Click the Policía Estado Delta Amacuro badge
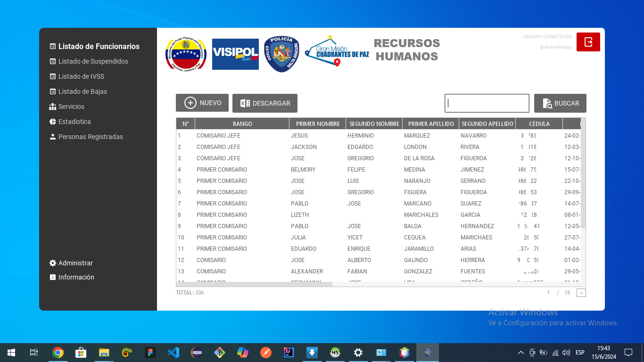 point(281,54)
